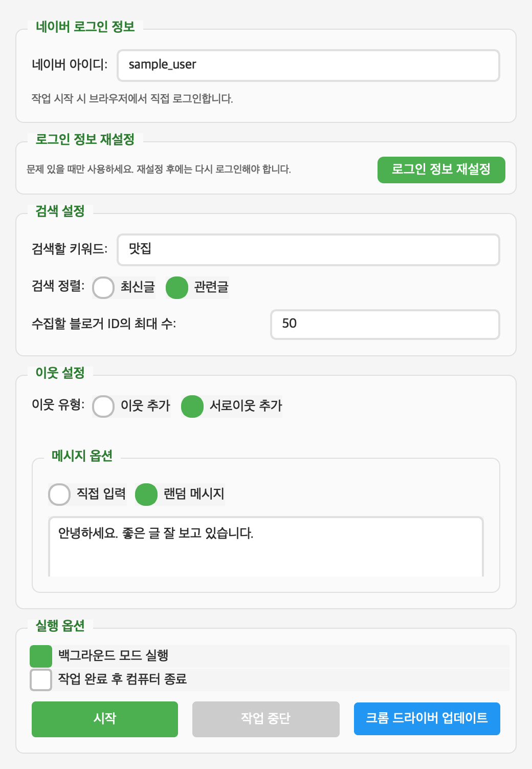
Task: Select 랜덤 메시지 message option
Action: point(146,494)
